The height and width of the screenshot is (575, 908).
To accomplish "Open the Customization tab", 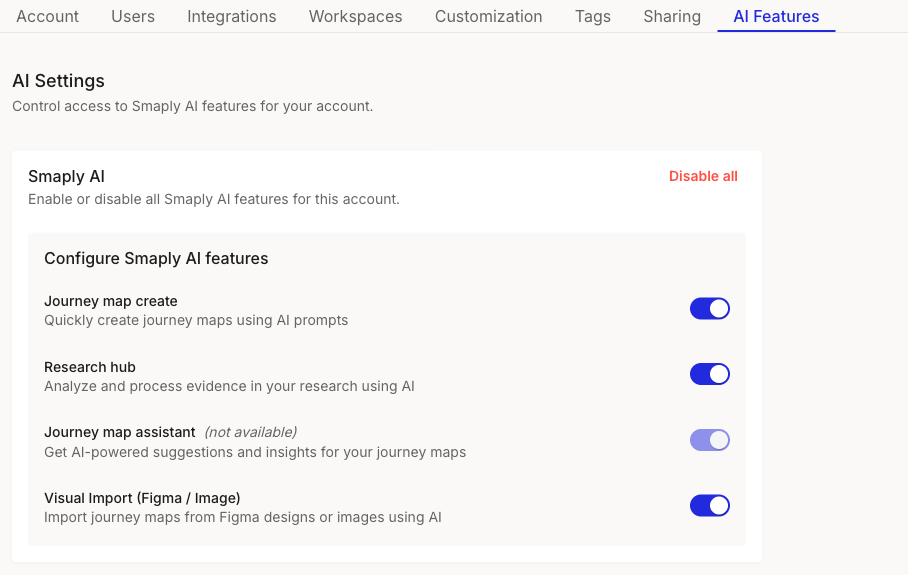I will click(x=489, y=16).
